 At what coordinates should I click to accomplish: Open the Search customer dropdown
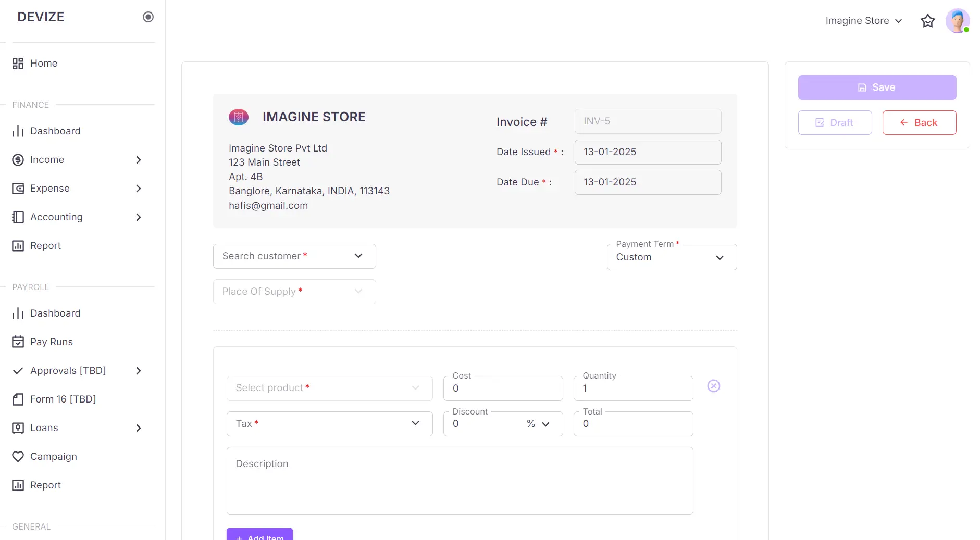(x=294, y=256)
